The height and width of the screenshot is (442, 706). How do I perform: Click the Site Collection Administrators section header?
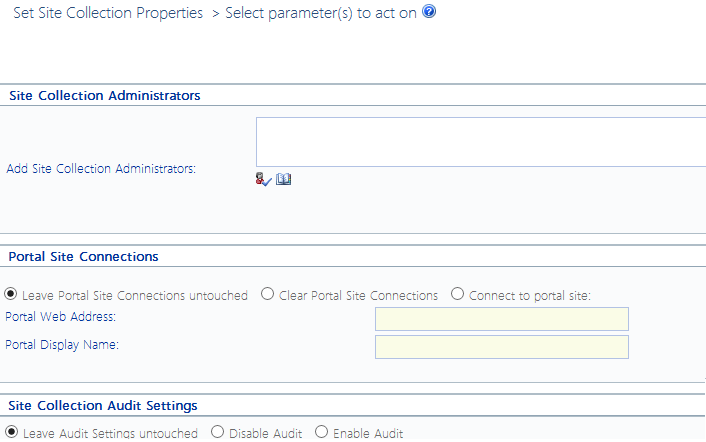[x=105, y=95]
